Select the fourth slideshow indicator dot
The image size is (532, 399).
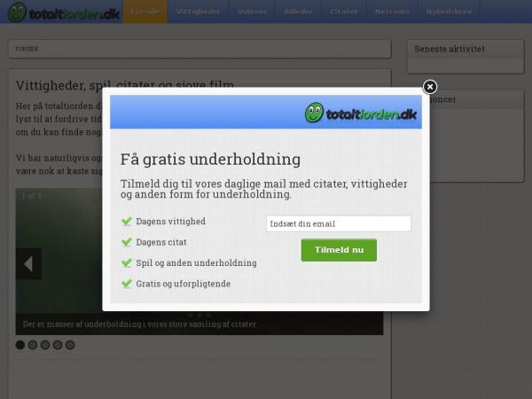click(x=58, y=345)
